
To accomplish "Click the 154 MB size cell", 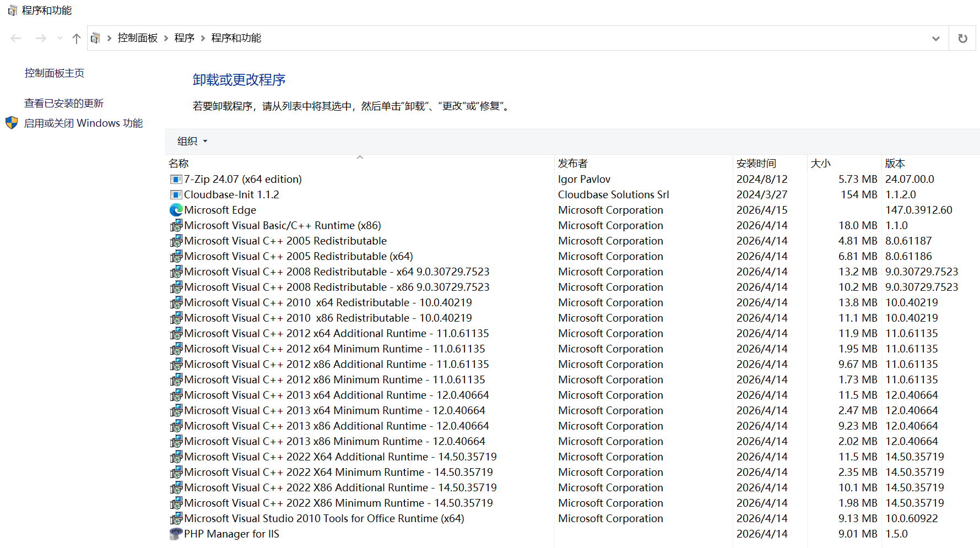I will 859,195.
